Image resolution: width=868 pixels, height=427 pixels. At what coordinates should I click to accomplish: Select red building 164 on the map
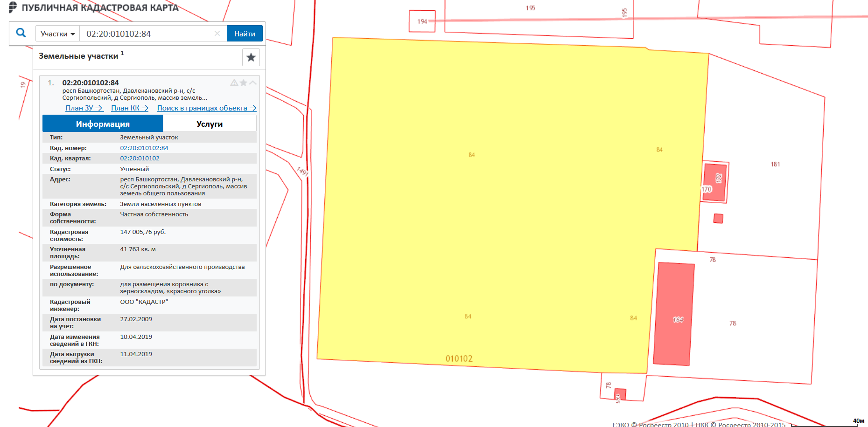click(x=673, y=314)
